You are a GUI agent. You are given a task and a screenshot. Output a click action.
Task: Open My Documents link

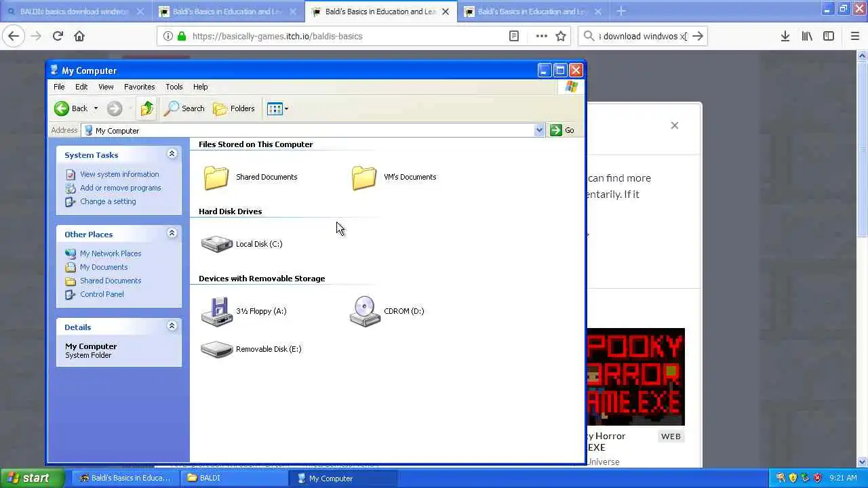coord(104,267)
